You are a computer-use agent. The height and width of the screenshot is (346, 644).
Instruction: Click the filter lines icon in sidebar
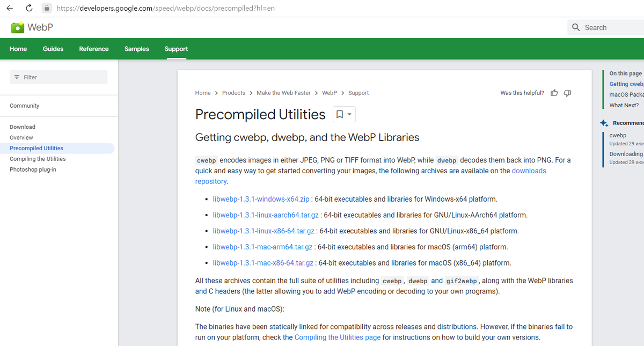[x=17, y=77]
